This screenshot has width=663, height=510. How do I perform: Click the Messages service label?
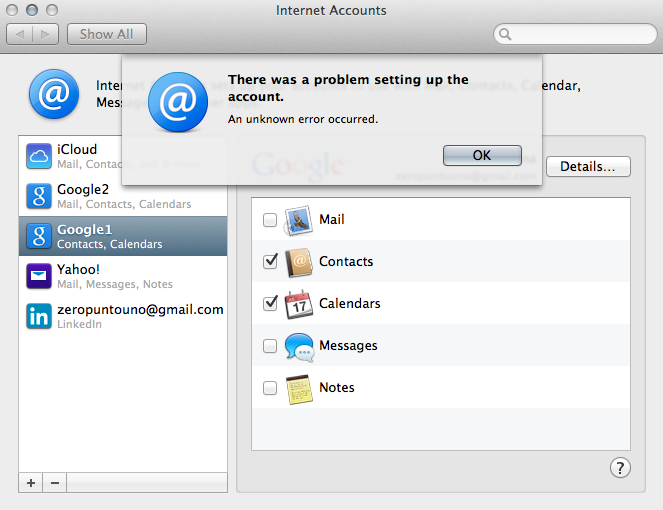tap(348, 345)
